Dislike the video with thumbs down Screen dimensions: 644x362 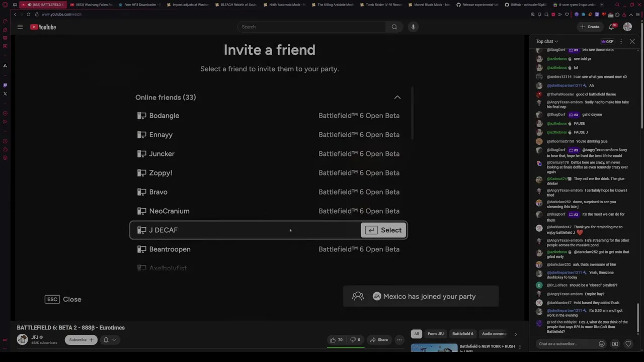(355, 340)
